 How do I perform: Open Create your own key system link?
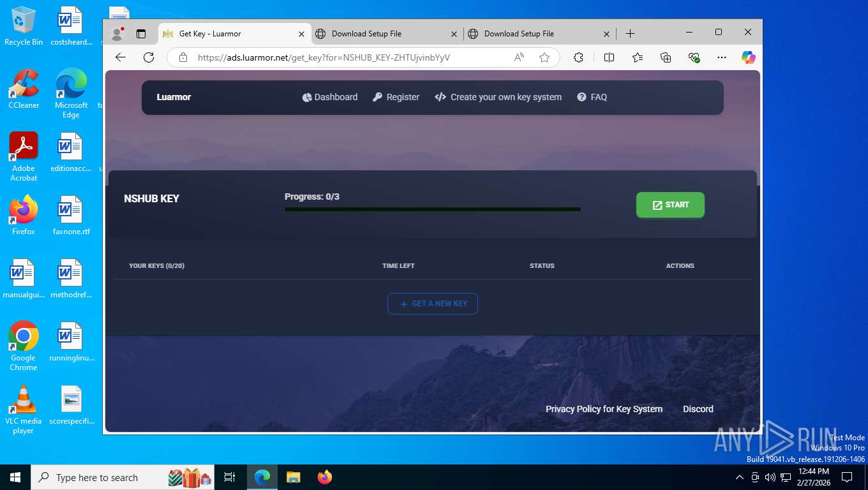pos(498,97)
